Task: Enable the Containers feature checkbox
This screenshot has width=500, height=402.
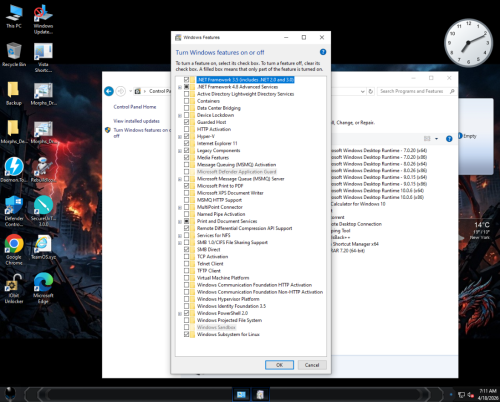Action: pyautogui.click(x=186, y=101)
